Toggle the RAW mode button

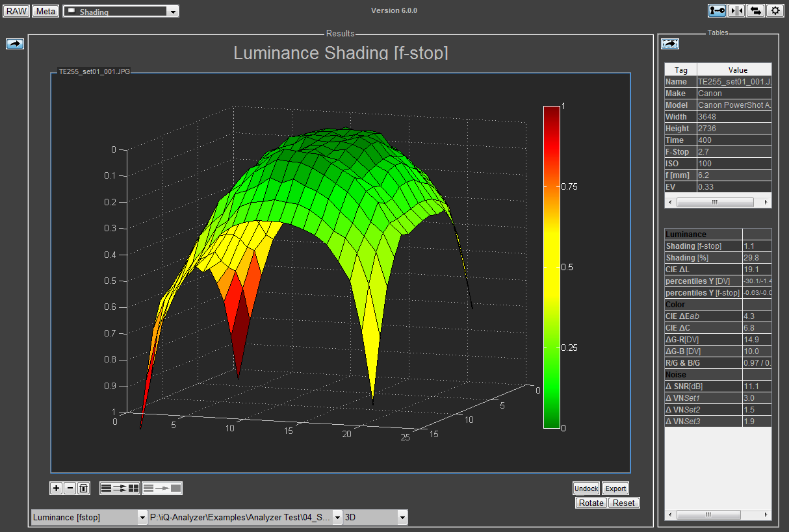16,11
